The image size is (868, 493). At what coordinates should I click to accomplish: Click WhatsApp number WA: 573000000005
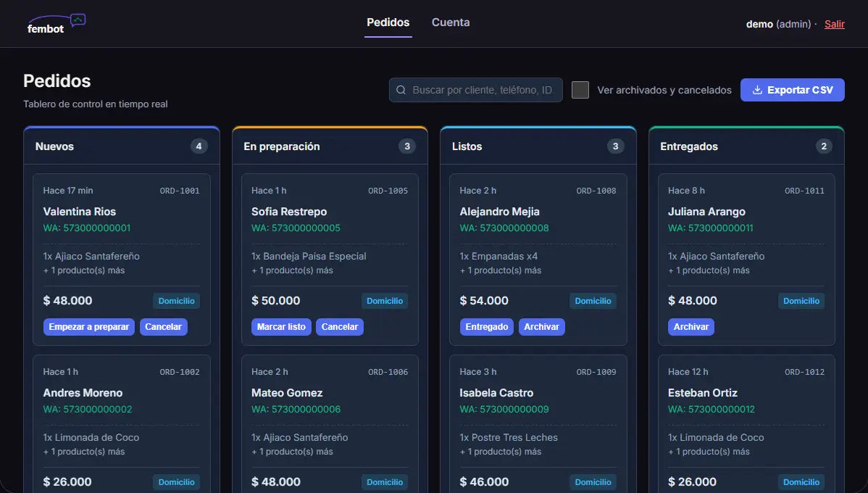pyautogui.click(x=296, y=228)
